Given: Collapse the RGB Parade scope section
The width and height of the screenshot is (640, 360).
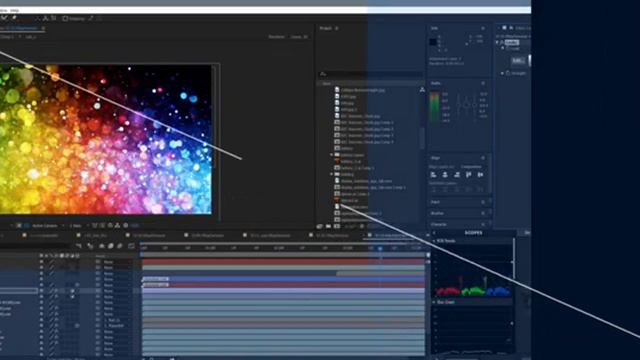Looking at the screenshot, I should pyautogui.click(x=434, y=241).
